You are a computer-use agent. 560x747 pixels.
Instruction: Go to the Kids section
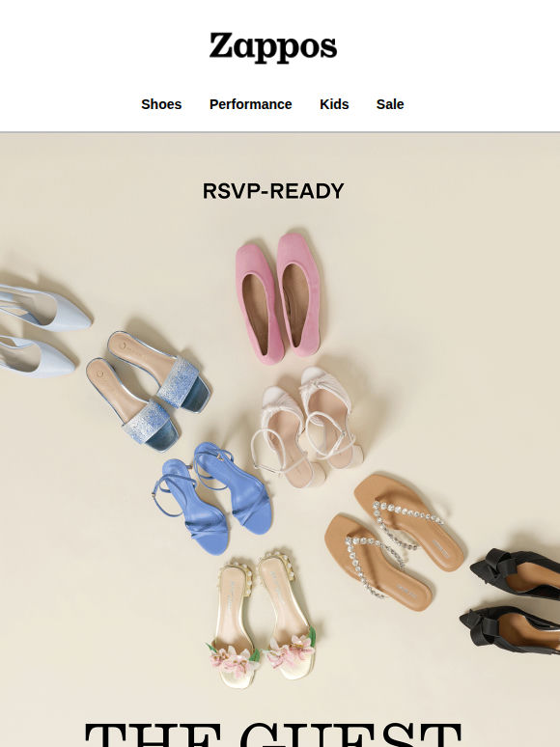pos(334,104)
